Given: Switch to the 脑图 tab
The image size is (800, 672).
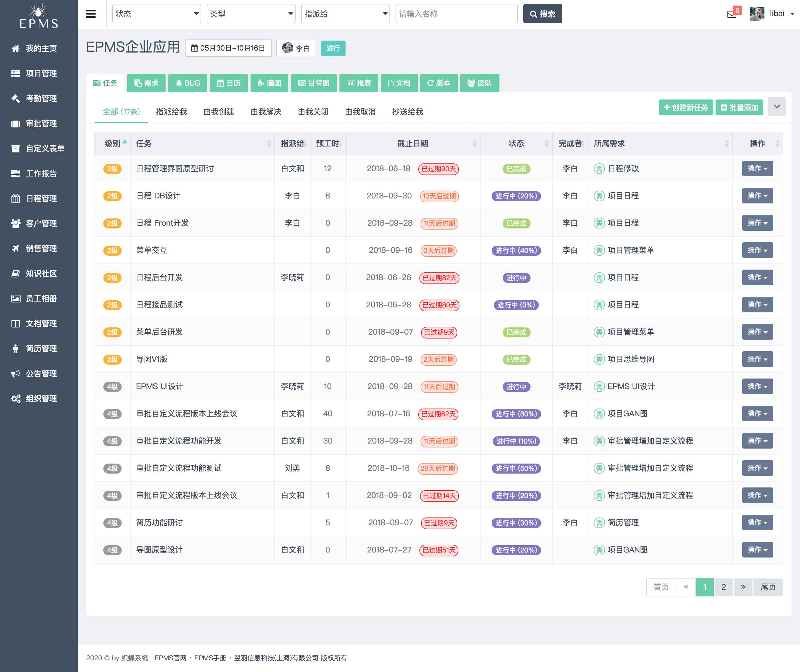Looking at the screenshot, I should [269, 83].
